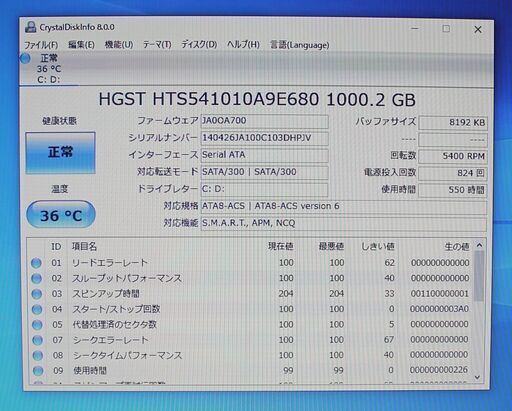Minimize the CrystalDiskInfo window
Viewport: 512px width, 411px height.
click(x=415, y=29)
